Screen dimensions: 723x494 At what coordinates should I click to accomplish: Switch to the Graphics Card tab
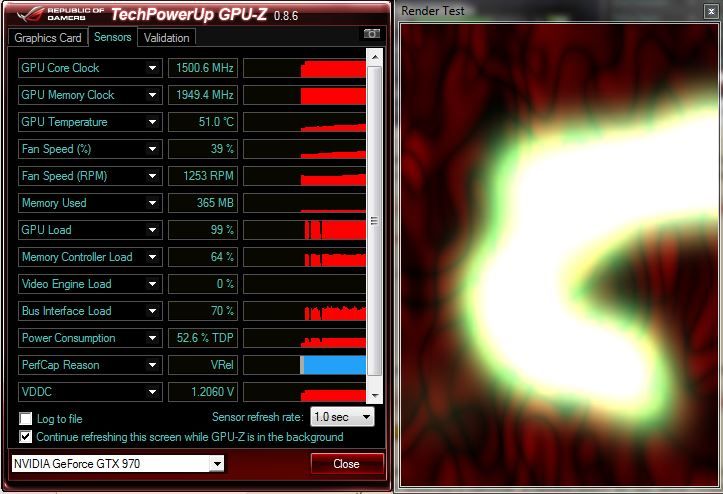pos(47,38)
